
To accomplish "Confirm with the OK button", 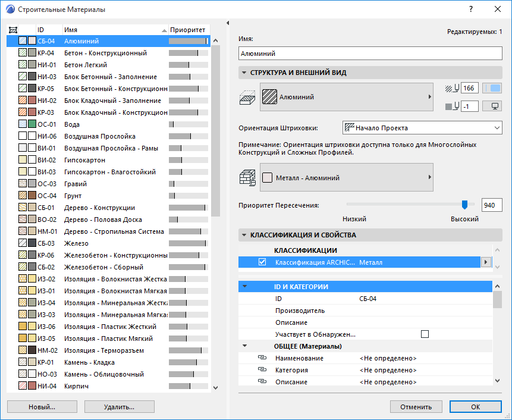I will tap(476, 407).
